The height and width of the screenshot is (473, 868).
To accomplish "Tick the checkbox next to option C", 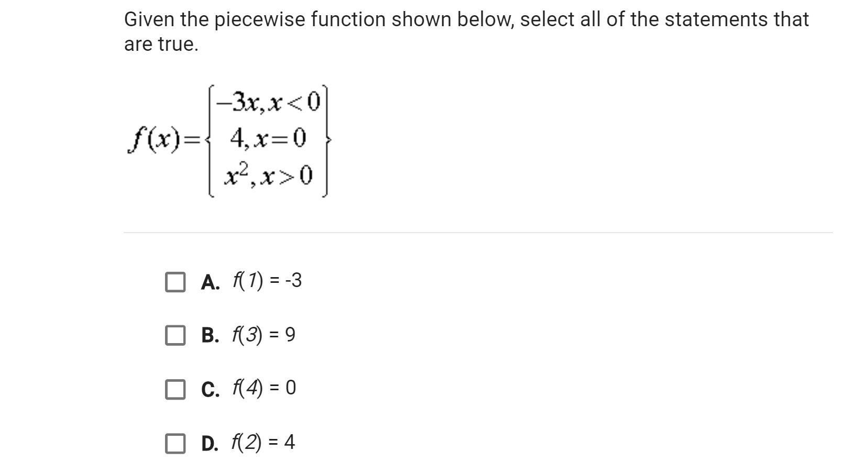I will tap(175, 389).
